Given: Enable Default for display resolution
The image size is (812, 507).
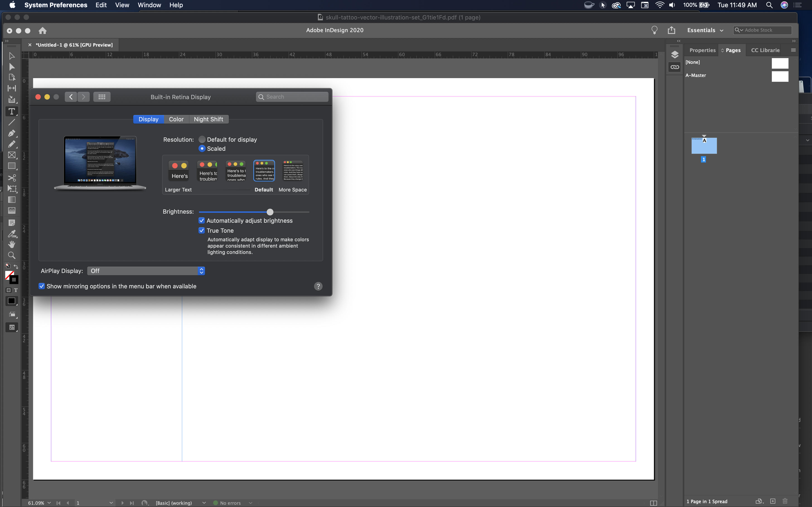Looking at the screenshot, I should coord(202,139).
